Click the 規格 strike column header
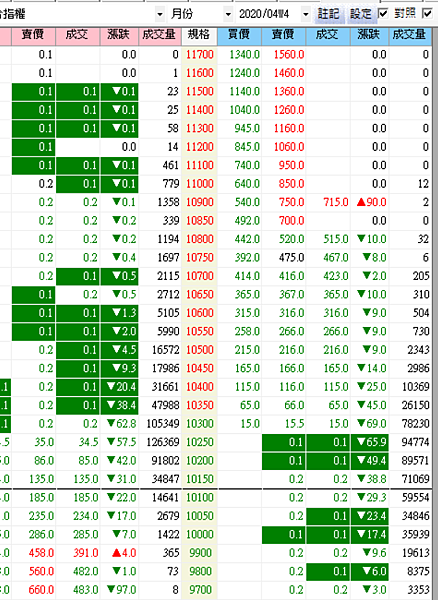The height and width of the screenshot is (600, 438). (x=199, y=35)
